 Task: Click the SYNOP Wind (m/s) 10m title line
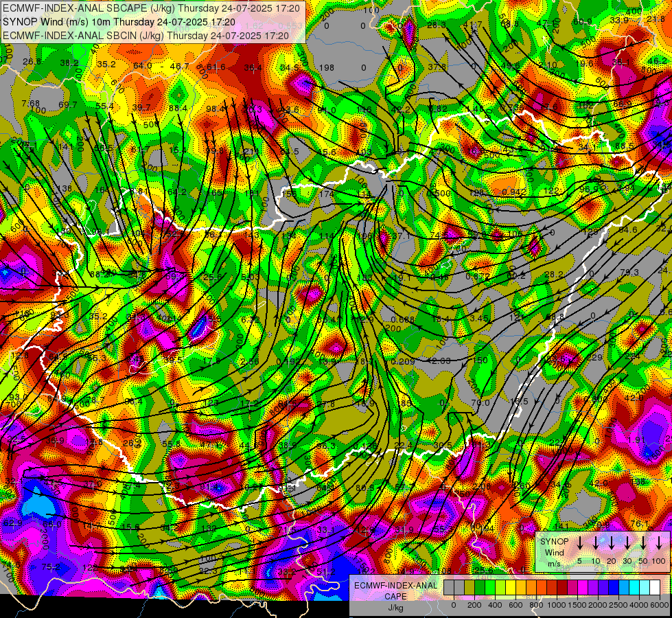coord(119,22)
